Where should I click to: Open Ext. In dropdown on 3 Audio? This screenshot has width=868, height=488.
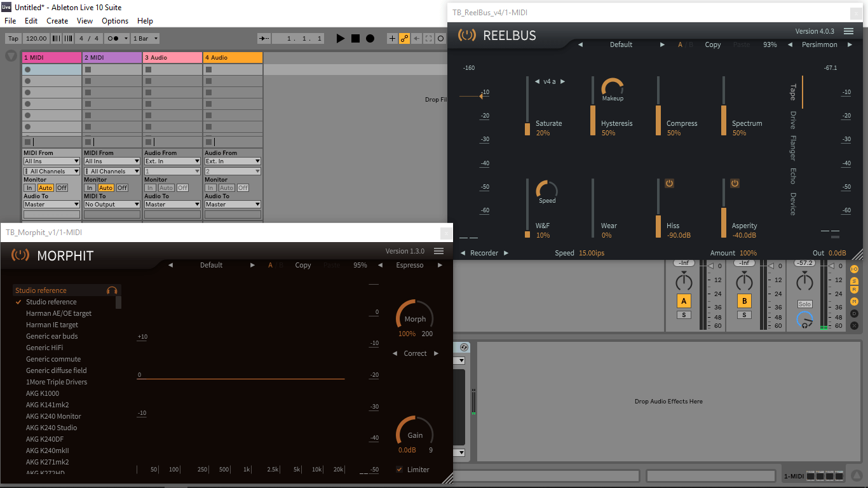tap(172, 161)
